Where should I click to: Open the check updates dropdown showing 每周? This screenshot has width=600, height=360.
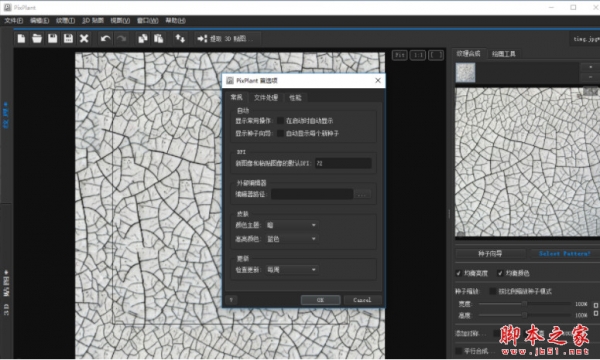292,270
